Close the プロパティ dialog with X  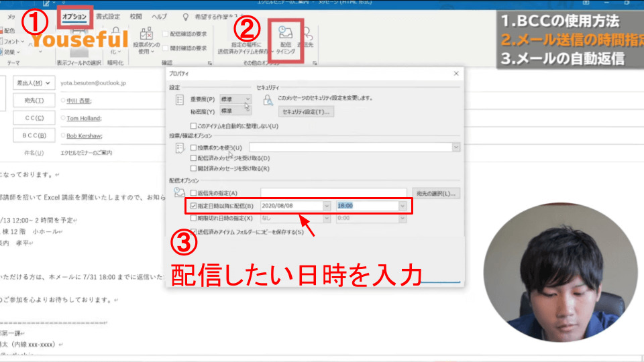(456, 74)
